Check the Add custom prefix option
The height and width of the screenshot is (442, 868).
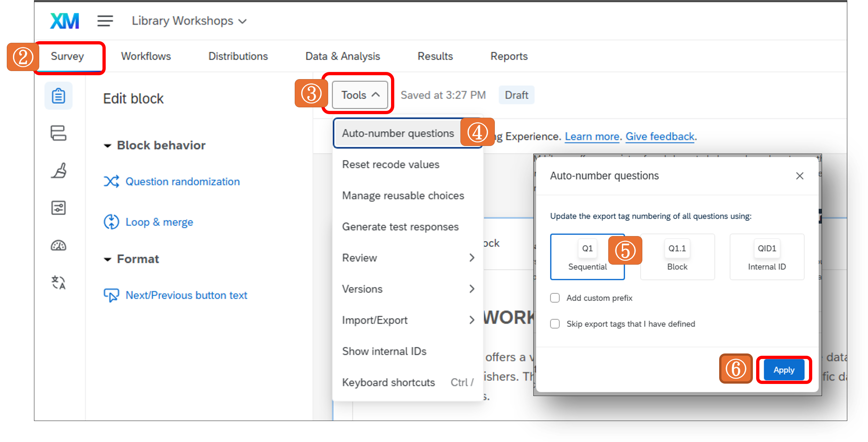tap(555, 298)
